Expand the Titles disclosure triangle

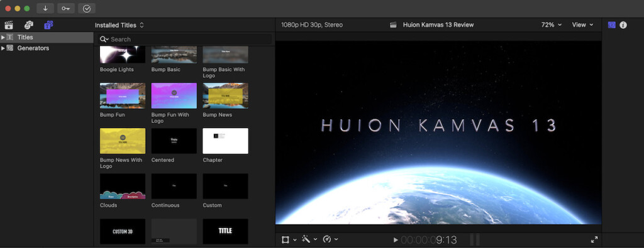(3, 37)
